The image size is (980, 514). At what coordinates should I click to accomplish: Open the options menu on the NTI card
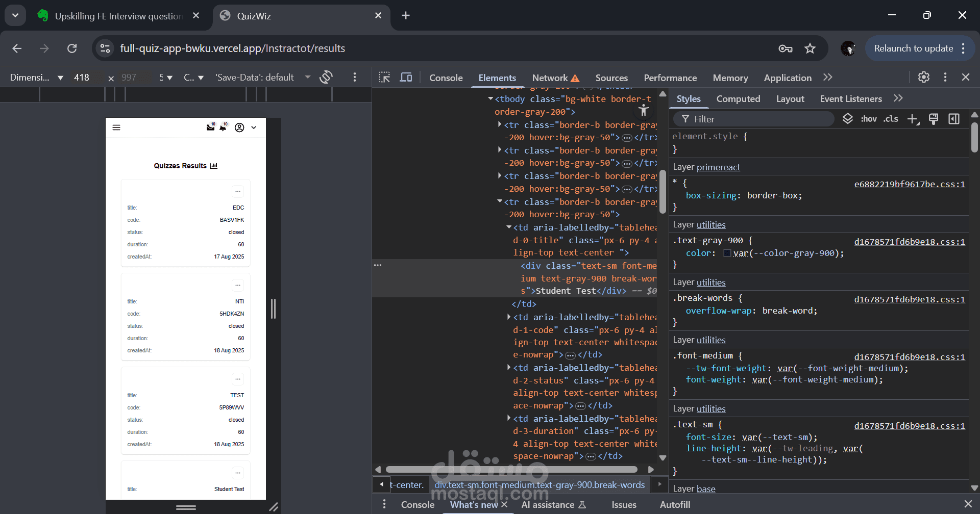point(238,285)
